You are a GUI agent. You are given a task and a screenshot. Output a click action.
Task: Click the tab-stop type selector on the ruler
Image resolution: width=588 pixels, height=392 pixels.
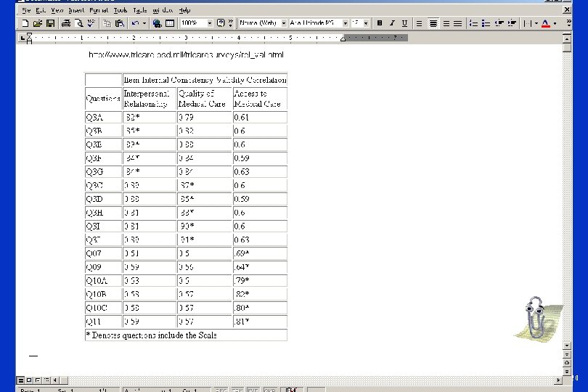22,38
